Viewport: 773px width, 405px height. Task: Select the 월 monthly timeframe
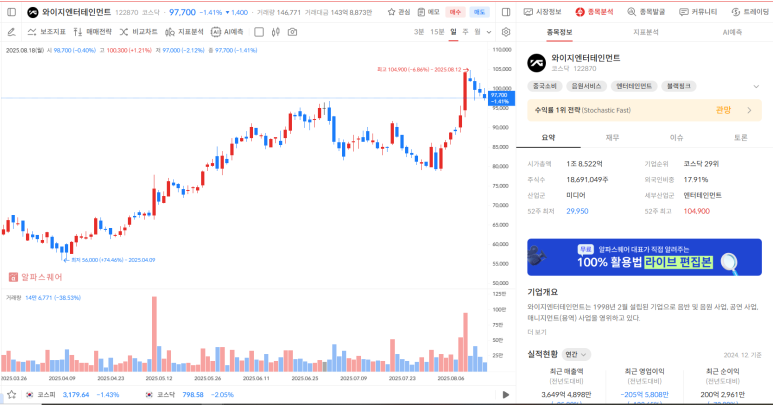click(477, 32)
